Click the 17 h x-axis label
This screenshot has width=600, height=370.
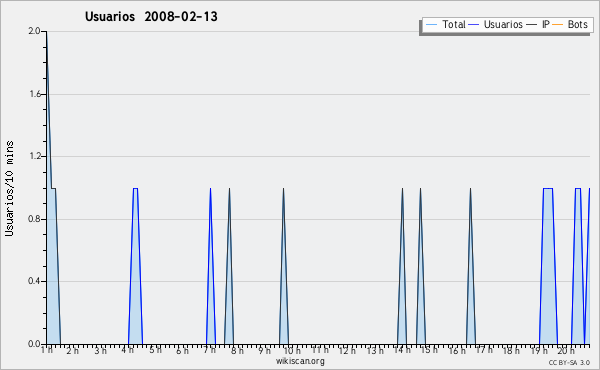[x=484, y=350]
